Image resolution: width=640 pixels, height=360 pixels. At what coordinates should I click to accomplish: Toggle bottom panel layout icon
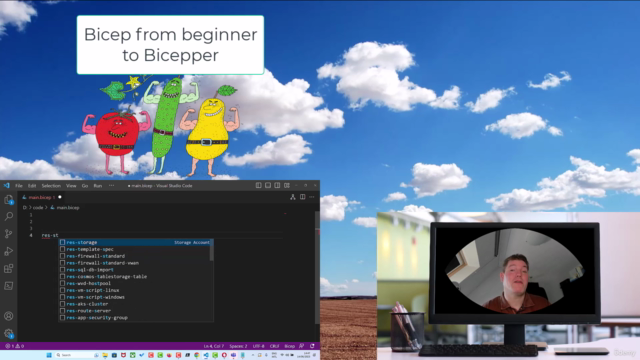268,185
